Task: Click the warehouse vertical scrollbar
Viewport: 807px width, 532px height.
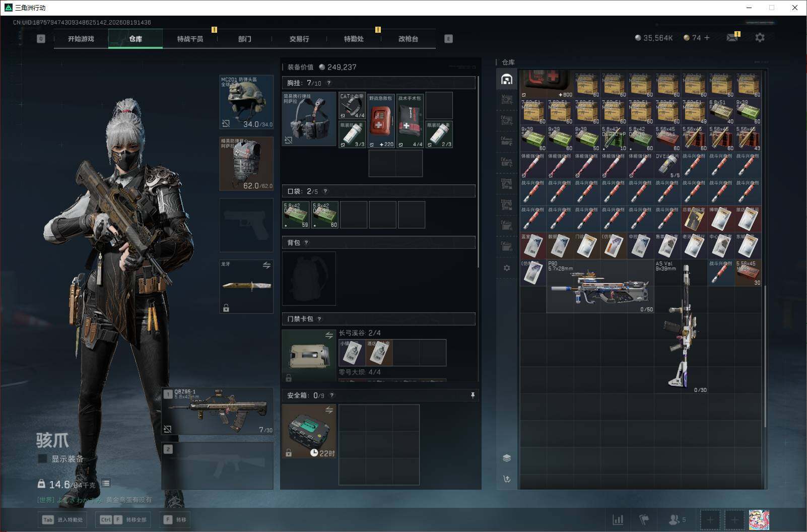Action: (x=765, y=357)
